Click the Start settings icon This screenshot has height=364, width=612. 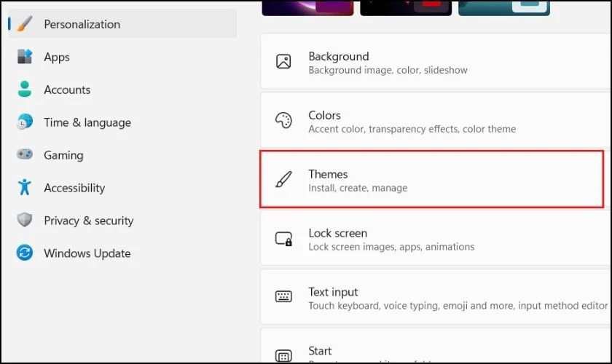(x=283, y=355)
